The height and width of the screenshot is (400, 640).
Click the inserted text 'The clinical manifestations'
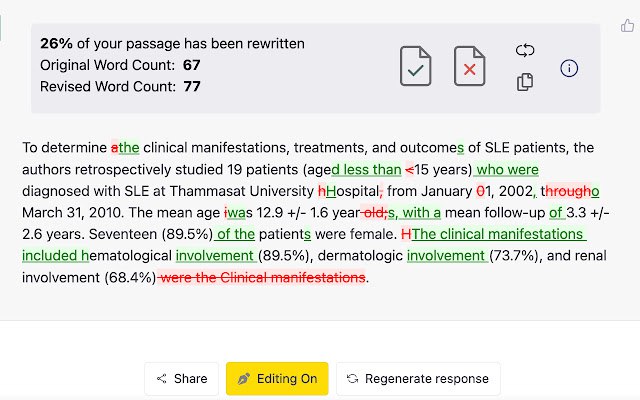(x=498, y=234)
